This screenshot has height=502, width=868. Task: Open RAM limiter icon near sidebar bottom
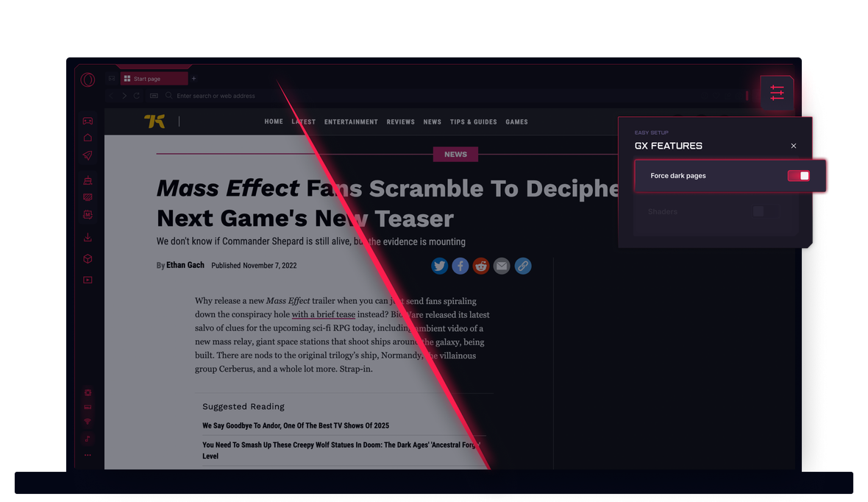click(x=88, y=407)
